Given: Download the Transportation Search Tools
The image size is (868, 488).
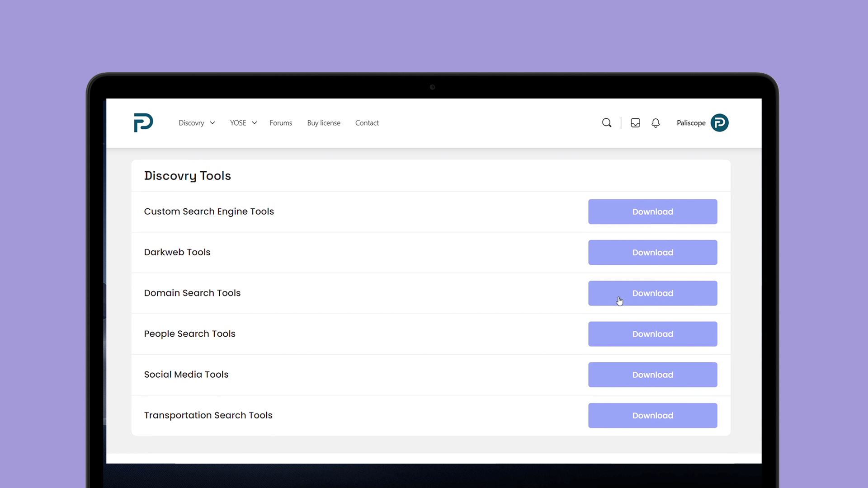Looking at the screenshot, I should coord(652,415).
